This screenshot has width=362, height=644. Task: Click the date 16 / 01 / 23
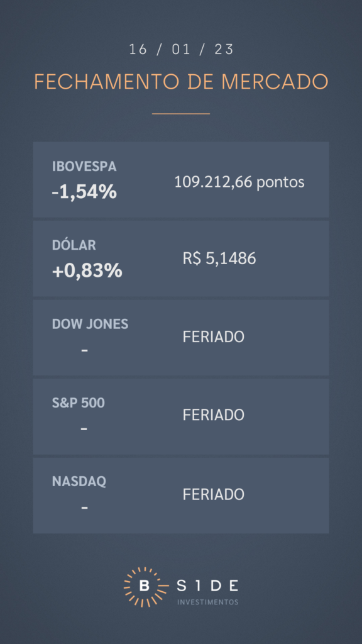181,49
